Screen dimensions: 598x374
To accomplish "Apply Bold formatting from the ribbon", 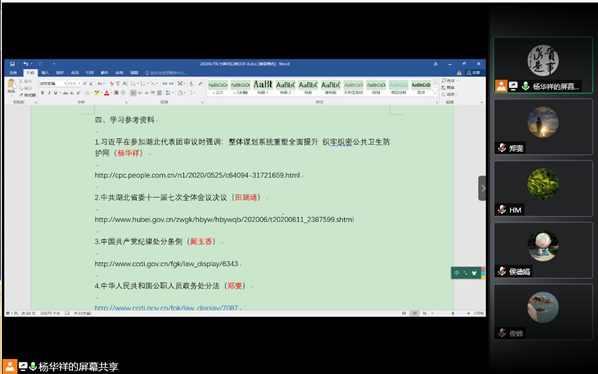I will (x=42, y=93).
